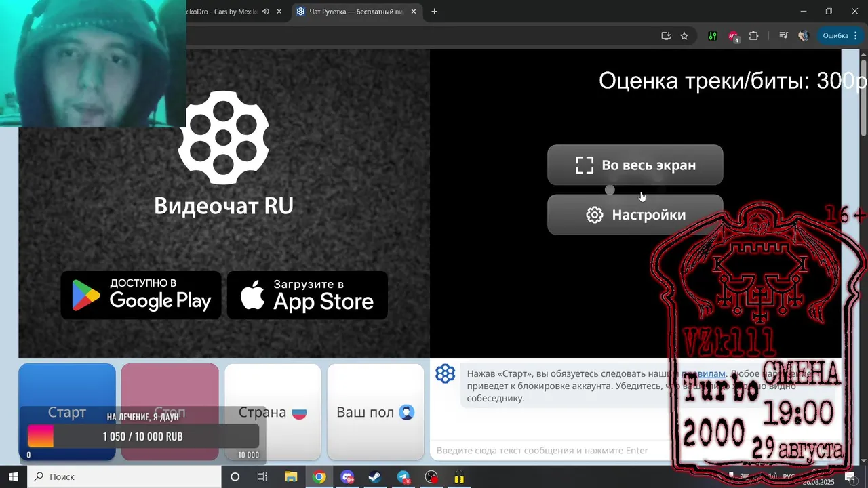
Task: Click the webcam preview thumbnail
Action: (x=93, y=64)
